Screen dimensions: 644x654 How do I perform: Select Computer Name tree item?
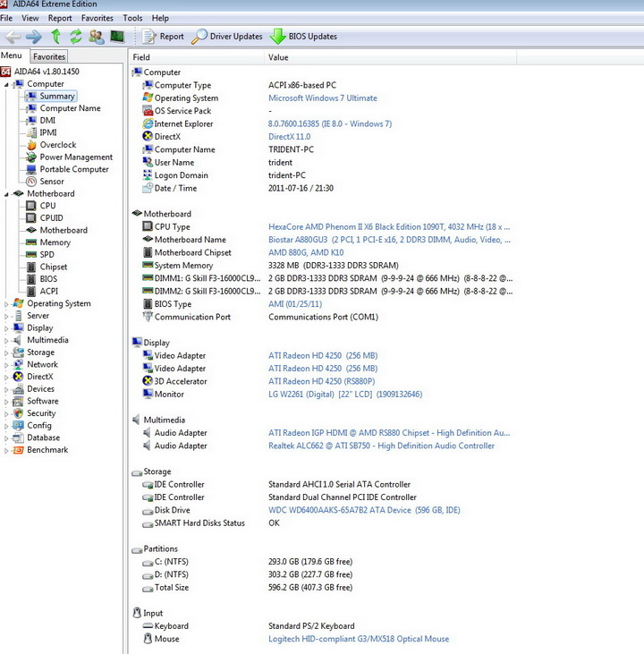[70, 108]
